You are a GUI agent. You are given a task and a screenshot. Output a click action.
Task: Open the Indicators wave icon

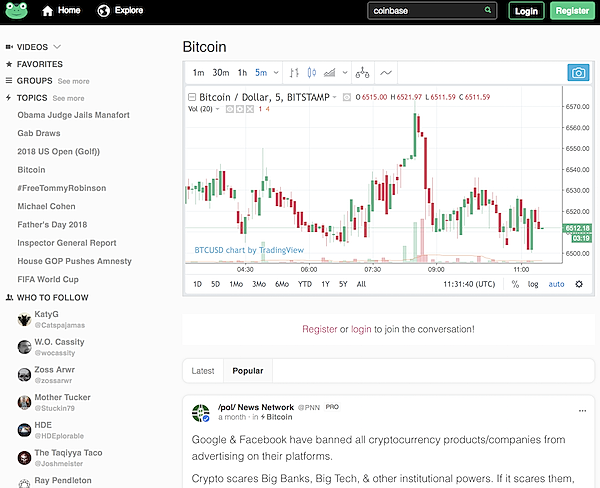point(386,72)
